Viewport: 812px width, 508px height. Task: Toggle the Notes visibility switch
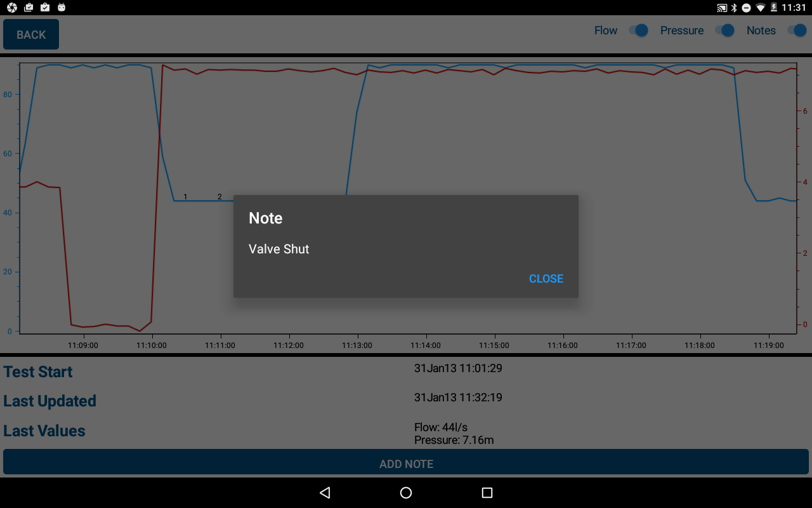pos(797,30)
